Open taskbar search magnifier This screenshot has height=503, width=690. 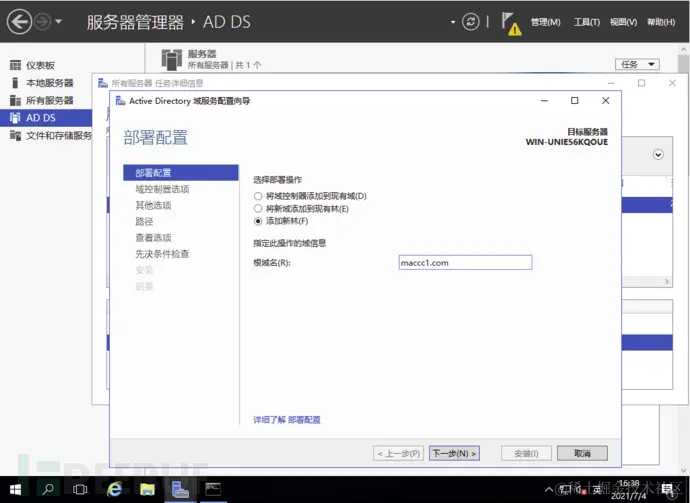(x=48, y=489)
